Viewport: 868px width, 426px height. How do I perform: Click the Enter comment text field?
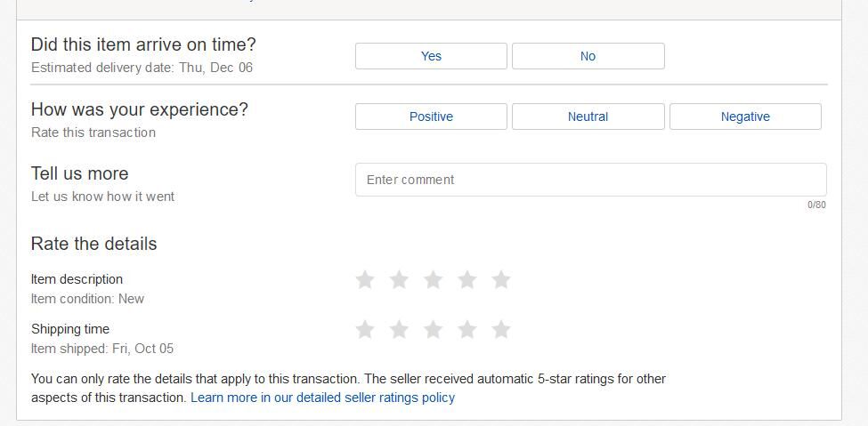tap(590, 180)
